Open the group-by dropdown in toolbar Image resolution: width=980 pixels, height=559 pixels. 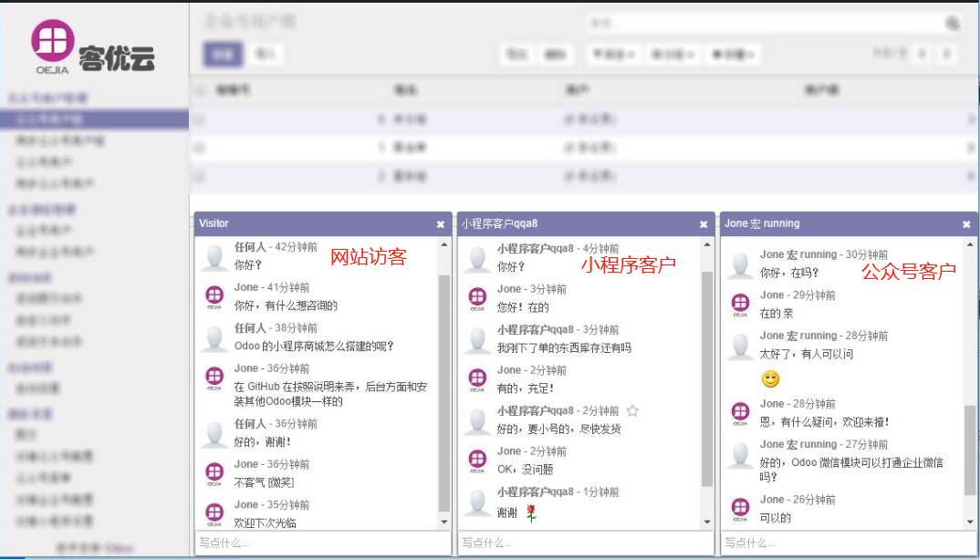click(672, 55)
